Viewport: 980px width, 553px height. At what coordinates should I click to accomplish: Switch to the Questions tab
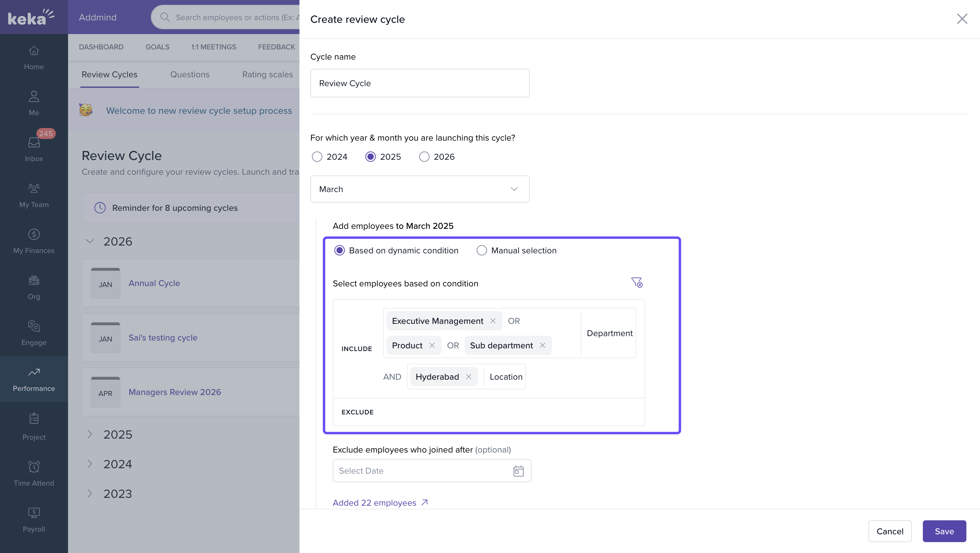pos(190,75)
